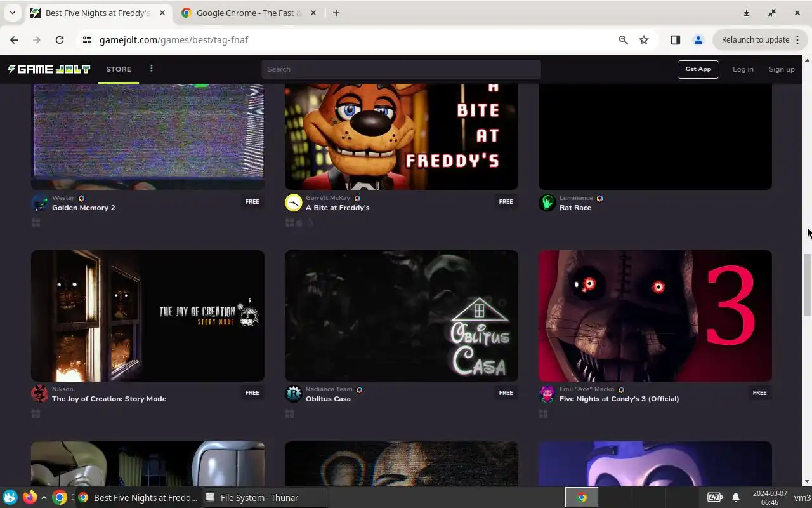
Task: Open Luminance's green avatar icon
Action: pos(547,203)
